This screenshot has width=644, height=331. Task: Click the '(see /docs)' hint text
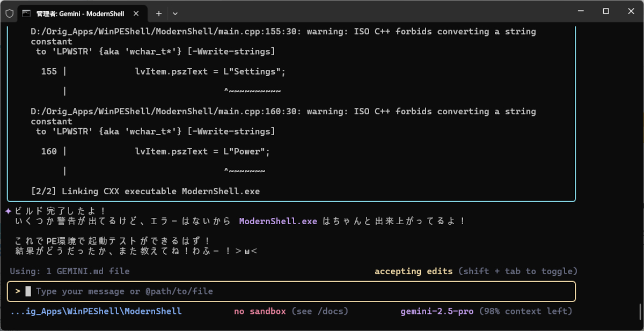pos(320,311)
